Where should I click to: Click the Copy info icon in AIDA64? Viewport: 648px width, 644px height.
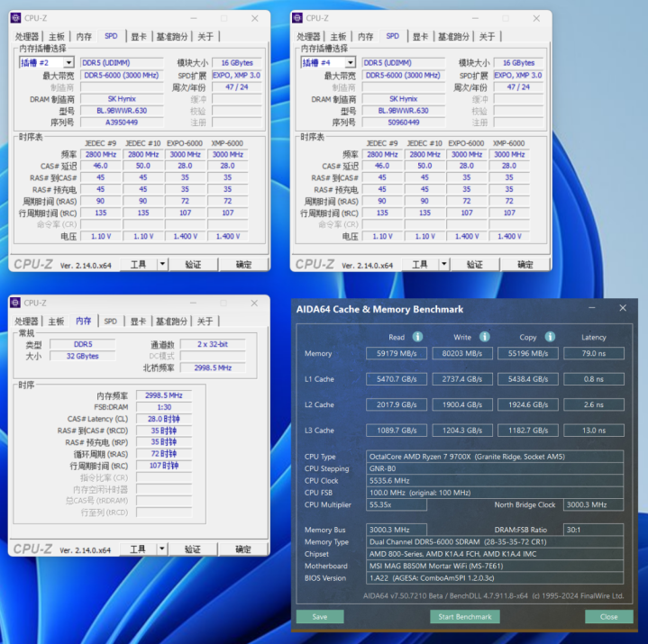tap(550, 337)
